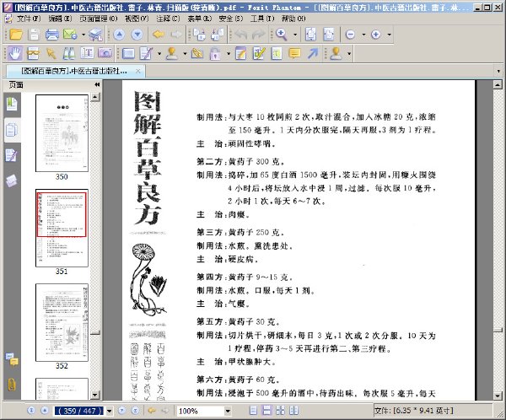Viewport: 506px width, 420px height.
Task: Take a snapshot with the camera tool
Action: click(x=105, y=53)
